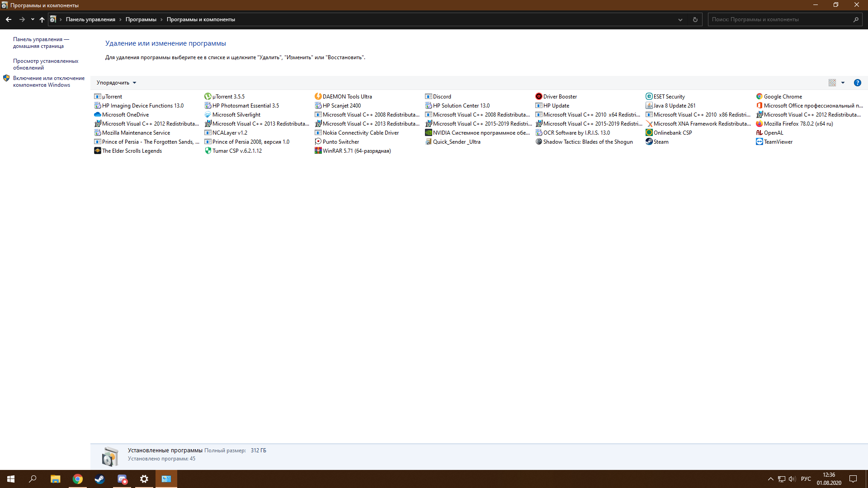Select Shadow Tactics Blades of the Shogun
The image size is (868, 488).
587,141
